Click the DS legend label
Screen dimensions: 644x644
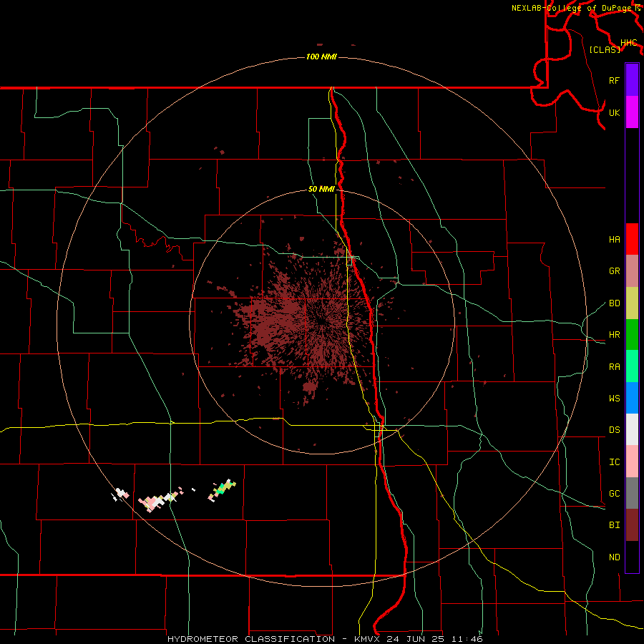(x=614, y=430)
